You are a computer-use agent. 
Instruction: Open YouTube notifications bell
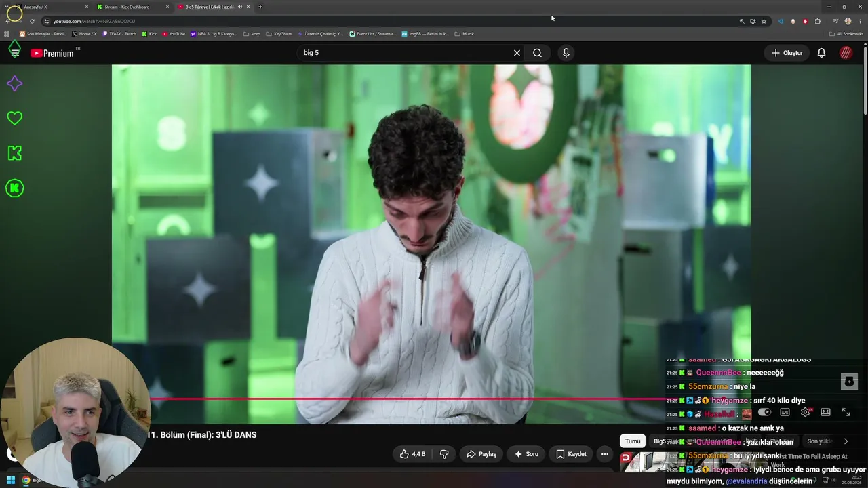tap(821, 53)
